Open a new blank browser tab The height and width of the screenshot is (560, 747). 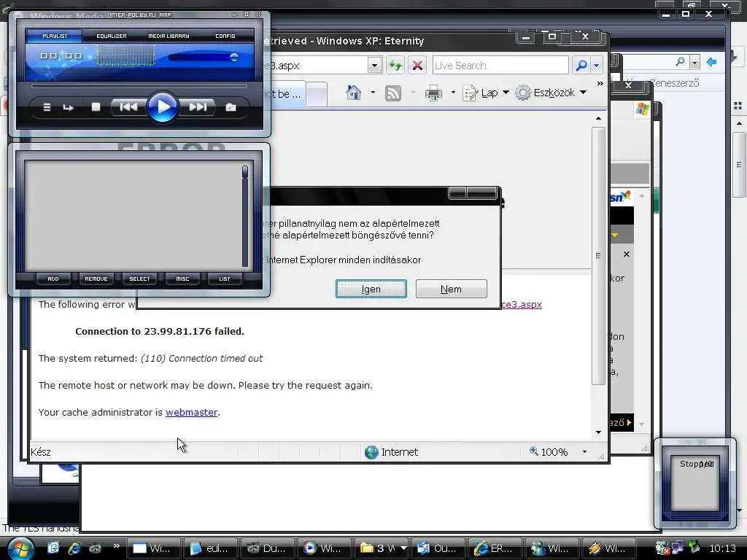tap(317, 94)
